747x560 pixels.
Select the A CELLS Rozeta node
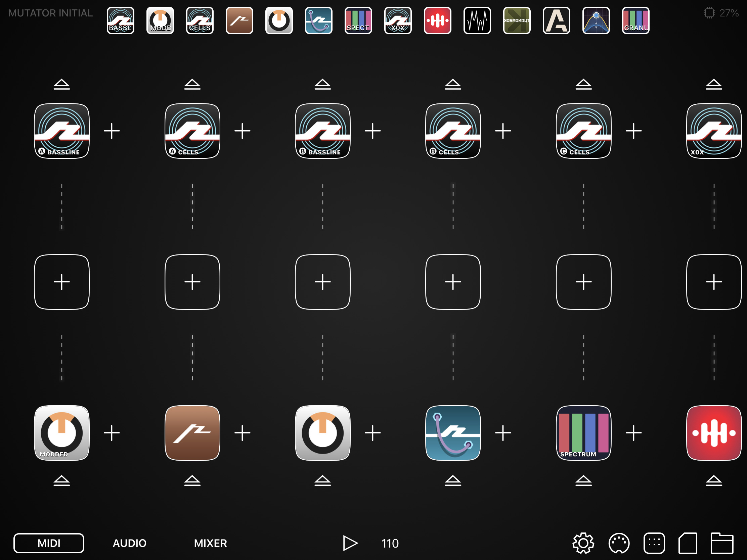[x=192, y=131]
